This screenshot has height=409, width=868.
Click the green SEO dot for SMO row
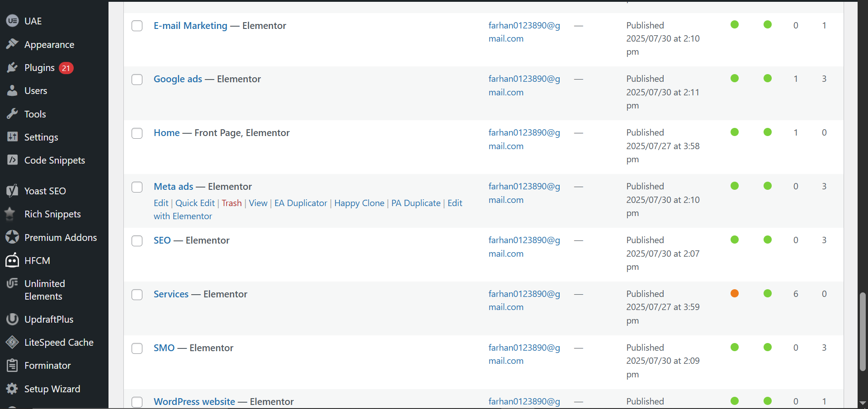[735, 347]
